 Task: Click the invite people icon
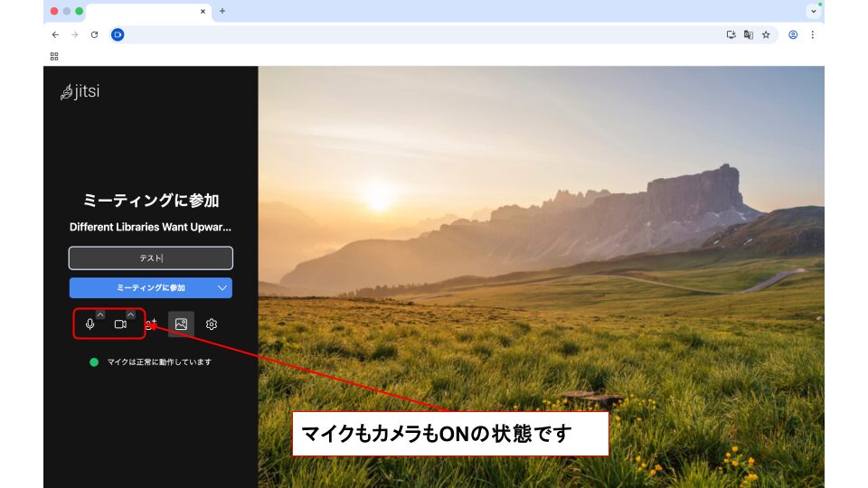point(152,324)
